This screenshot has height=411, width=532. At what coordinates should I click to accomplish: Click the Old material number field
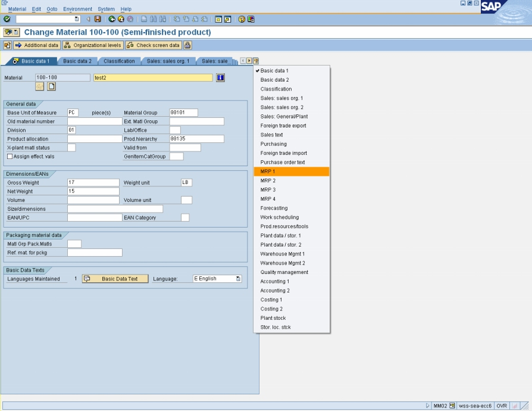[x=95, y=122]
